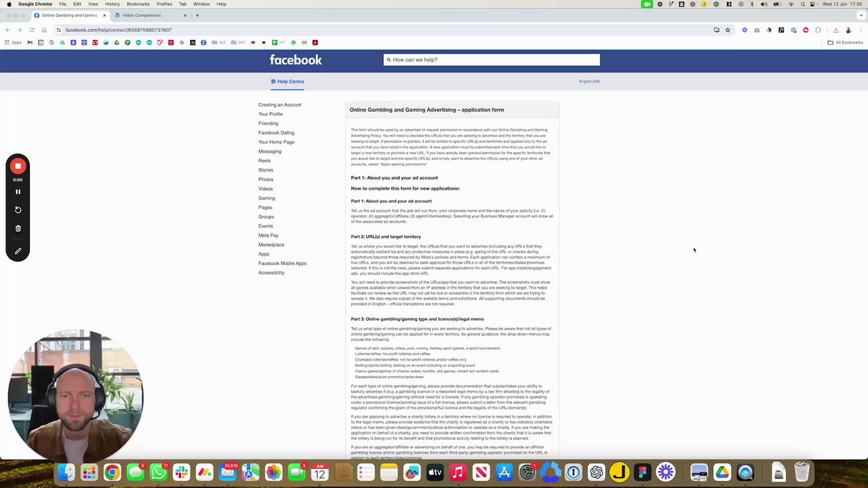Launch Music app from the Dock
This screenshot has width=868, height=488.
(458, 472)
